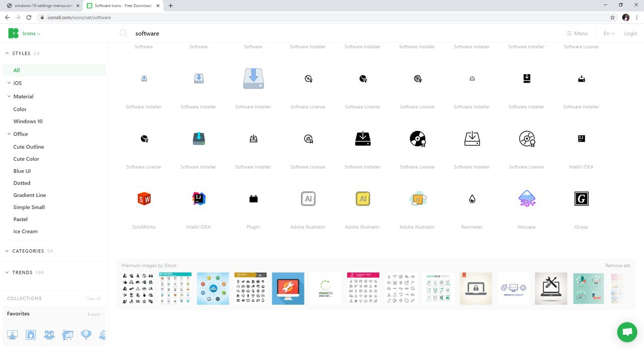This screenshot has width=644, height=349.
Task: Open the Icons product dropdown
Action: (x=32, y=34)
